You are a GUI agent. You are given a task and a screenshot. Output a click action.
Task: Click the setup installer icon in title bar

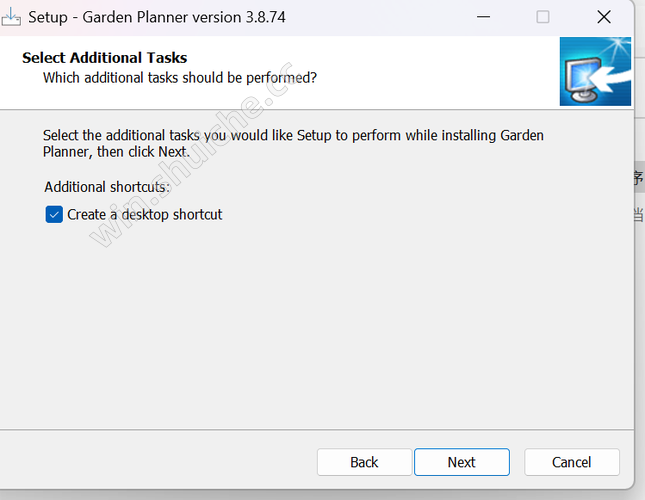(11, 17)
